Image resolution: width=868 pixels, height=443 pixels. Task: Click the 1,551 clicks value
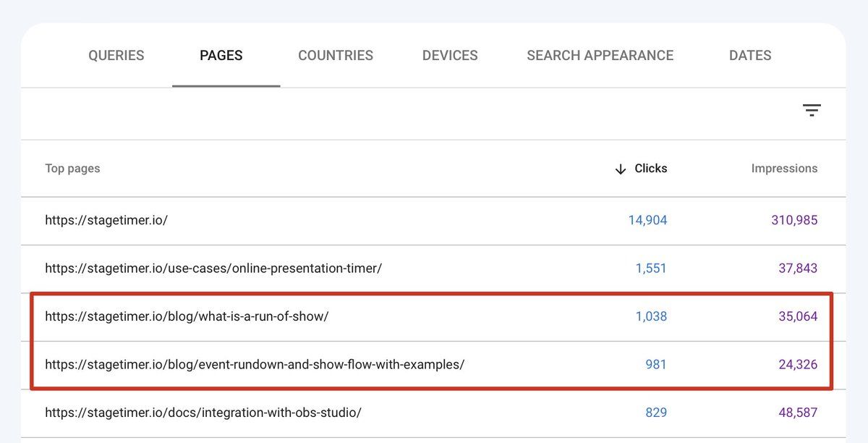pyautogui.click(x=651, y=269)
